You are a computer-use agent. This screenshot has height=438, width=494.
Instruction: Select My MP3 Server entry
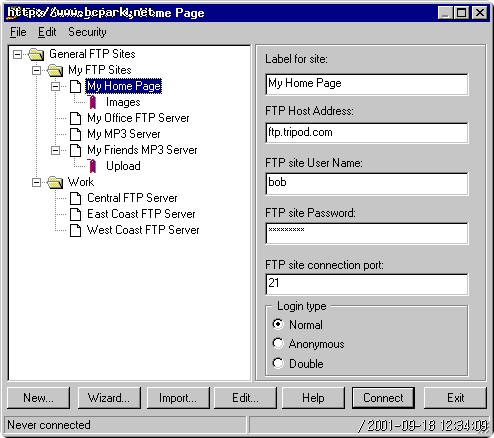124,134
